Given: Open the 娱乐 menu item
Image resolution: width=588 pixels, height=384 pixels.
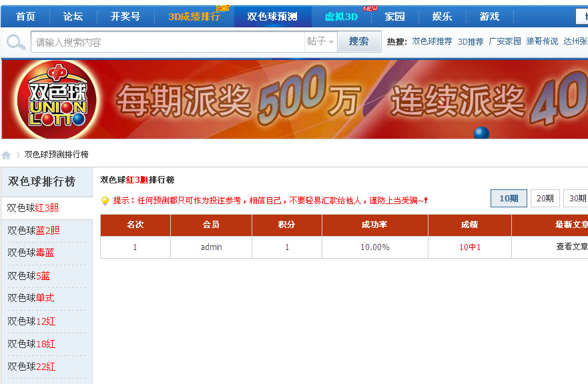Looking at the screenshot, I should (x=442, y=17).
